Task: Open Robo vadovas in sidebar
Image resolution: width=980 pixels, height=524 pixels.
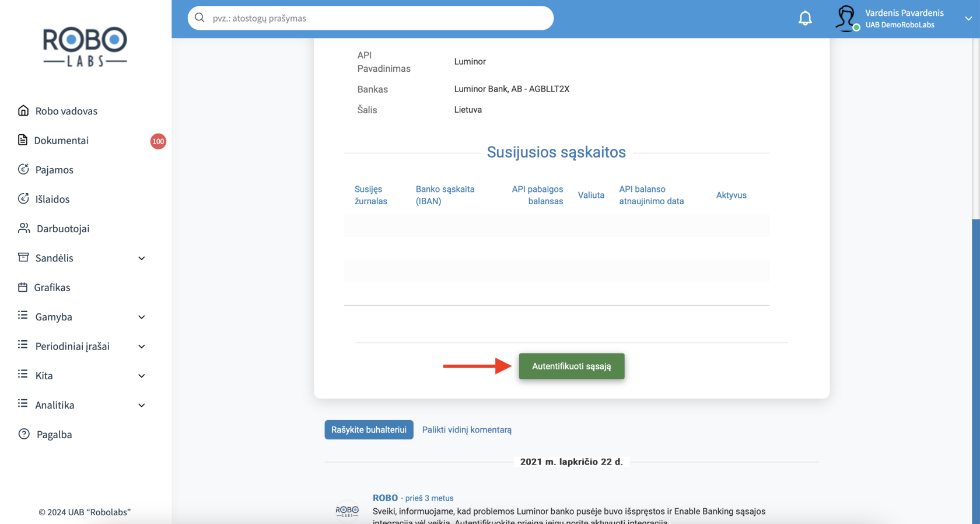Action: click(66, 111)
